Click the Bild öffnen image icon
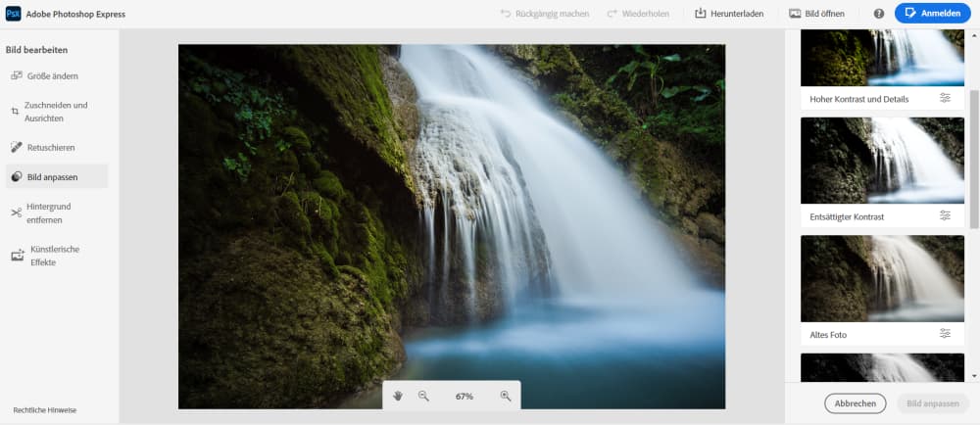This screenshot has height=425, width=980. [x=795, y=13]
